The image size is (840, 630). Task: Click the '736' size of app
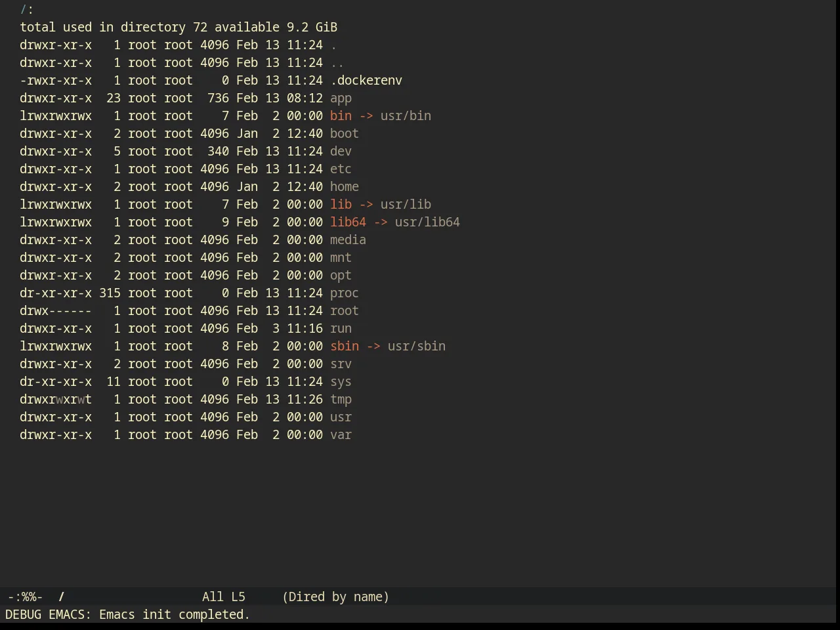click(218, 98)
